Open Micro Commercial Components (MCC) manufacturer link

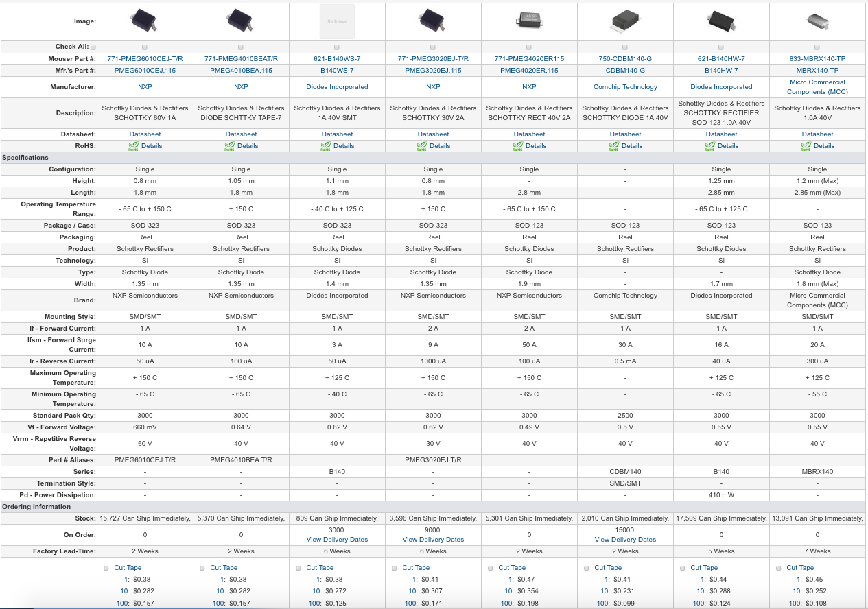817,87
